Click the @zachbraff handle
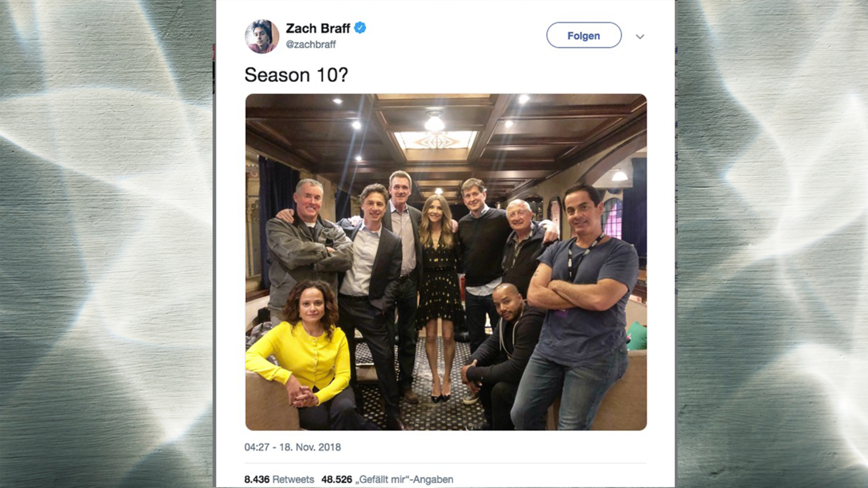Viewport: 868px width, 488px height. 310,45
